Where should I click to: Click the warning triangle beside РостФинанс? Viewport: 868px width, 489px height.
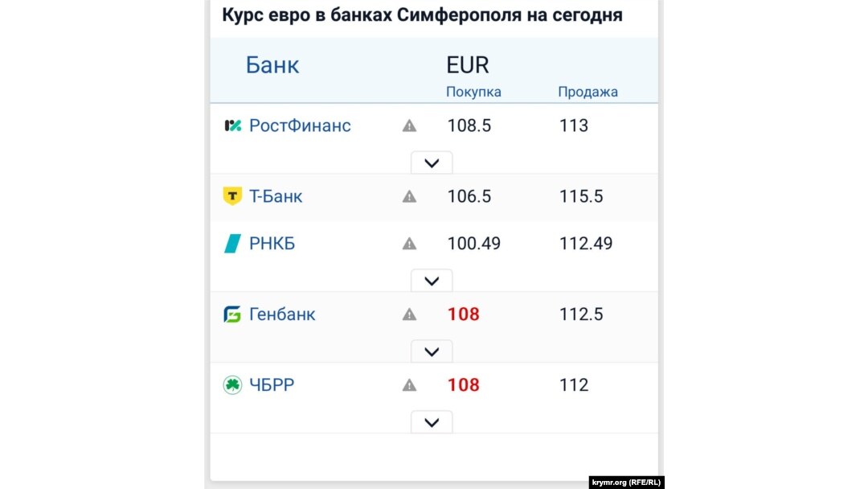(x=409, y=125)
